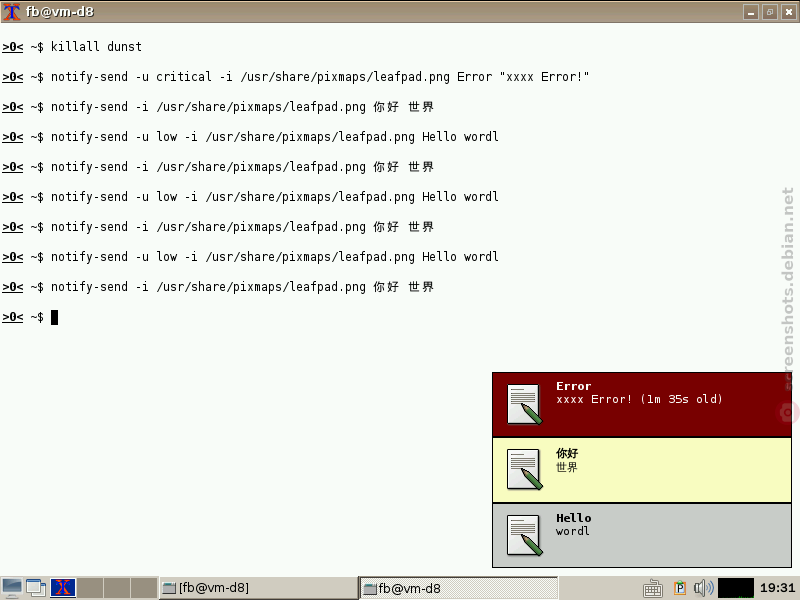
Task: Click the 19:31 clock
Action: (x=777, y=588)
